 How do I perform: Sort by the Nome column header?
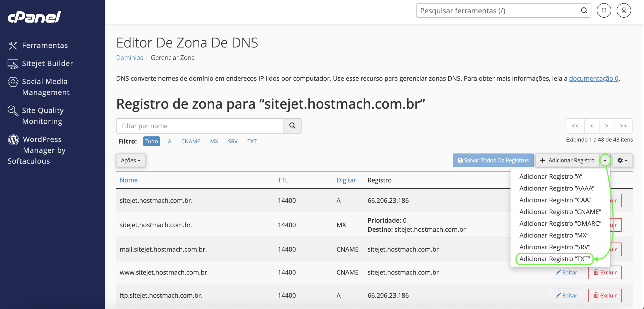click(129, 180)
